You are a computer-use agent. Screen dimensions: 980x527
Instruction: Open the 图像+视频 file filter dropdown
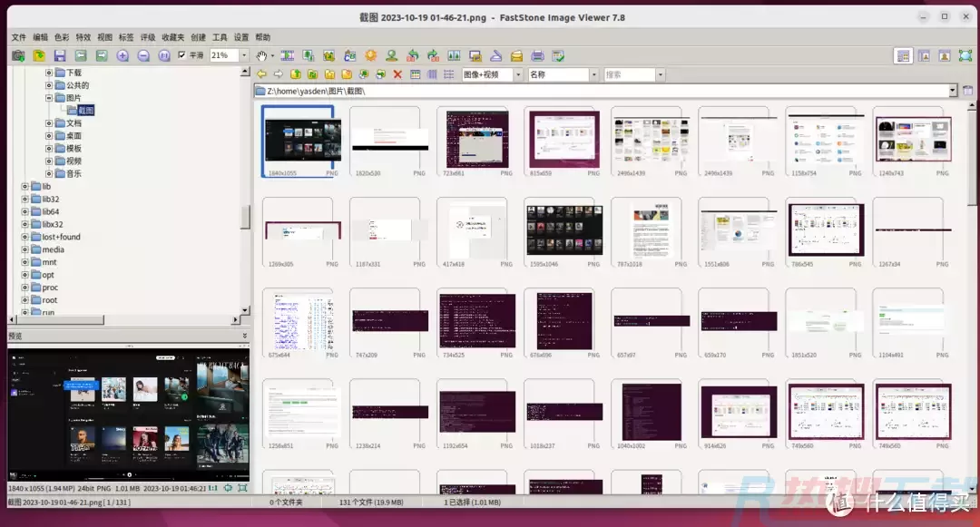pos(518,74)
